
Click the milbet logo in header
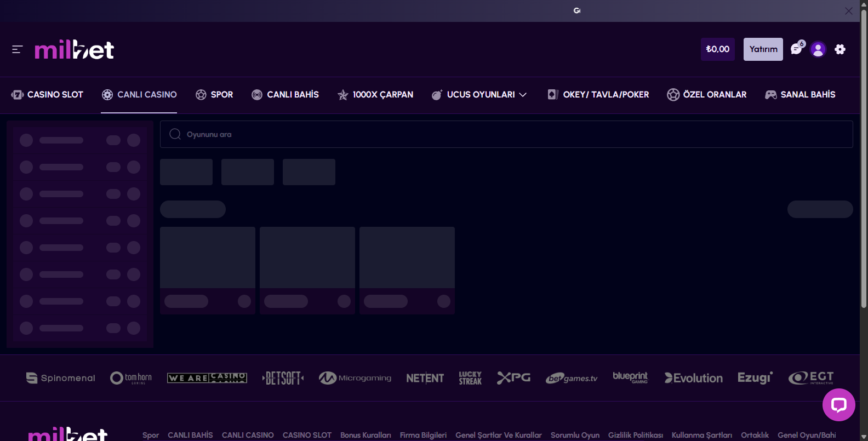(x=74, y=50)
